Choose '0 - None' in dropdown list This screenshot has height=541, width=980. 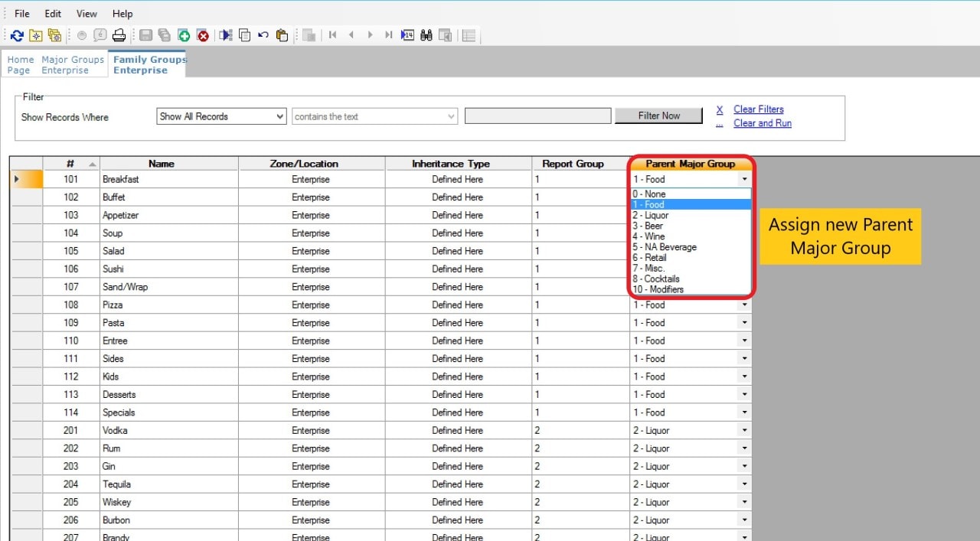691,194
